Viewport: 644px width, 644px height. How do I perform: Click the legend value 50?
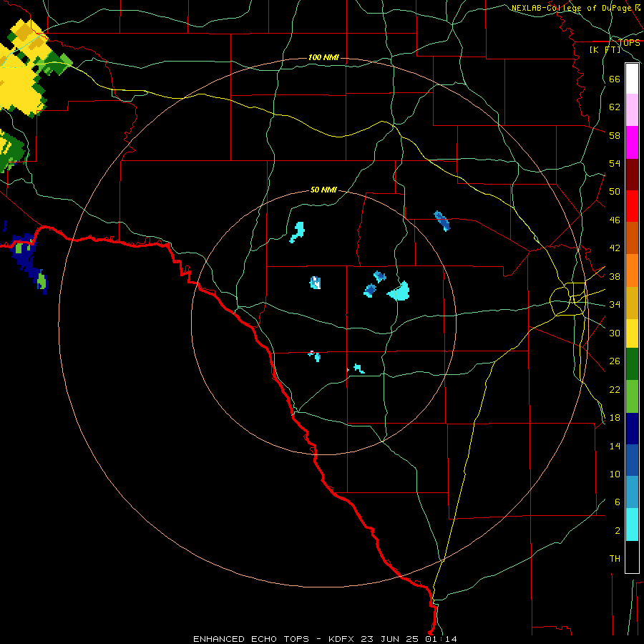click(x=615, y=191)
